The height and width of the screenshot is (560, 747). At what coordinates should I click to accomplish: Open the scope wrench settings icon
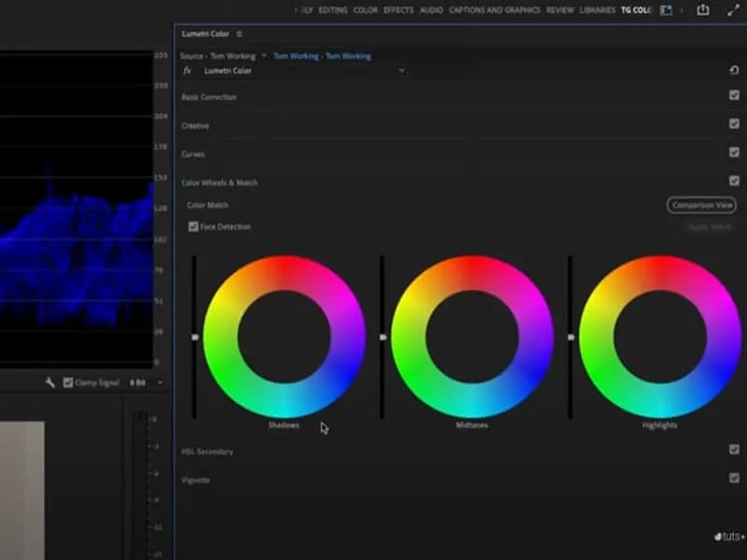50,383
